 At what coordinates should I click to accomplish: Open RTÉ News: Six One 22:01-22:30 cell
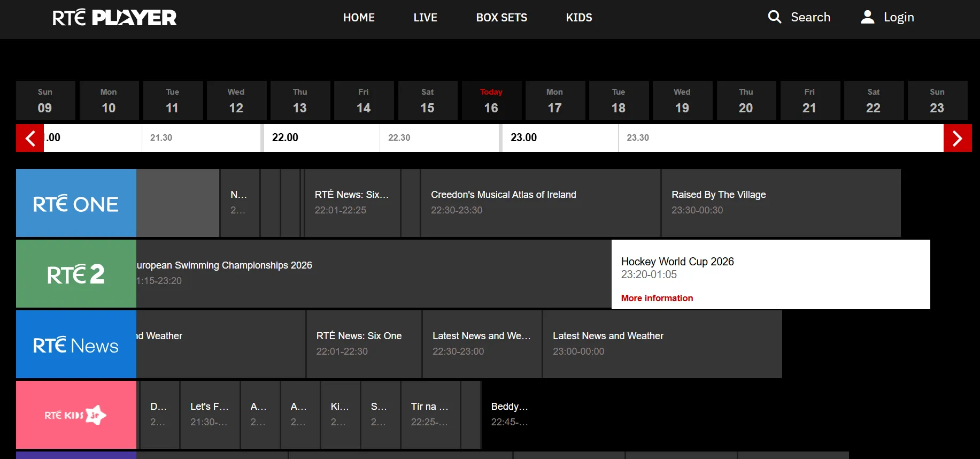tap(364, 345)
